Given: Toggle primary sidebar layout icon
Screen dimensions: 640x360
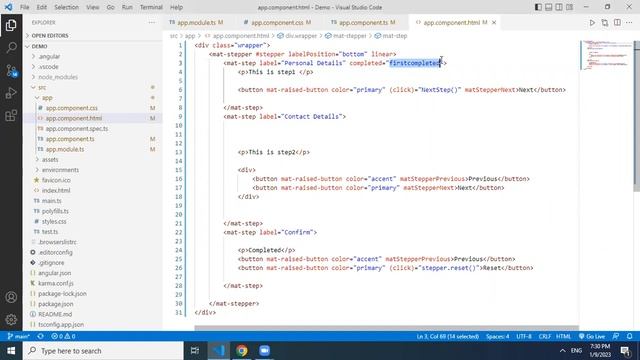Looking at the screenshot, I should [538, 7].
